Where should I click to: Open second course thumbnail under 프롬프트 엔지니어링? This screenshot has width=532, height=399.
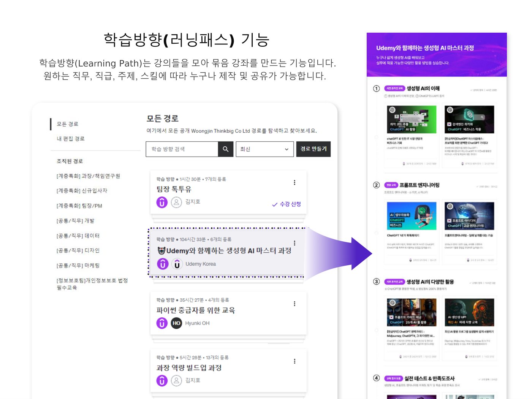click(x=469, y=216)
